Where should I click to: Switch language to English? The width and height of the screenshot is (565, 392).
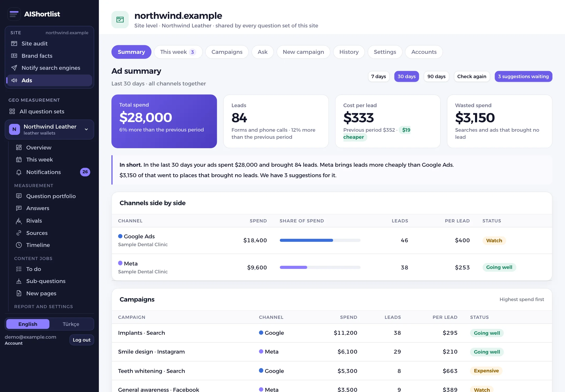pos(28,324)
